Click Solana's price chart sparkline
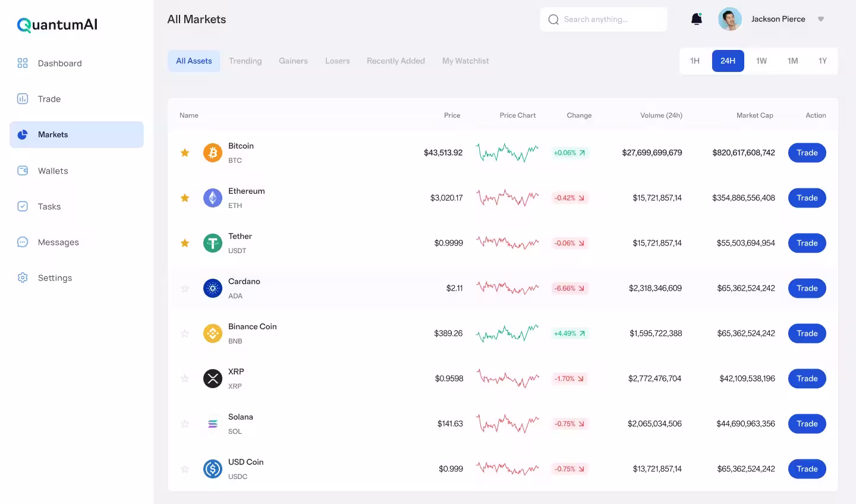 tap(507, 424)
